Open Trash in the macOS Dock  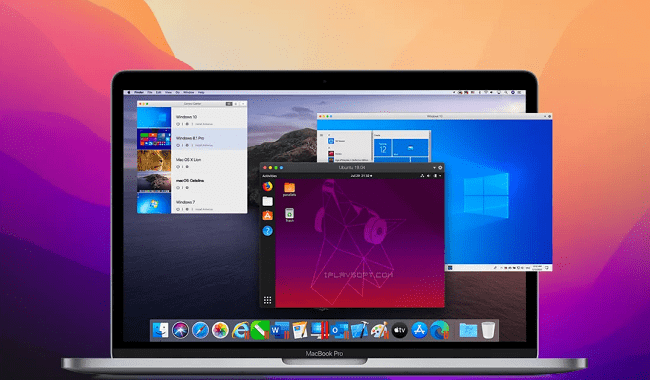[488, 330]
